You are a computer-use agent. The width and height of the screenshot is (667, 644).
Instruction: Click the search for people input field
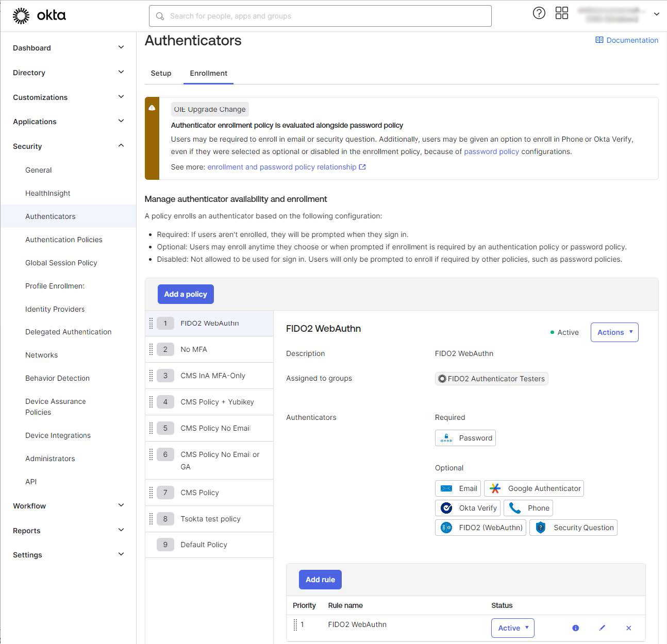[320, 16]
